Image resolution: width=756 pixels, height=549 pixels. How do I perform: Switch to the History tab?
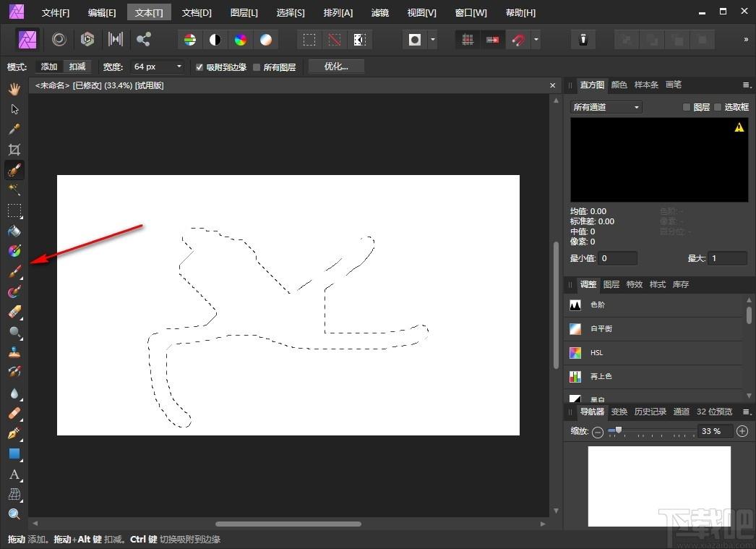(x=650, y=412)
